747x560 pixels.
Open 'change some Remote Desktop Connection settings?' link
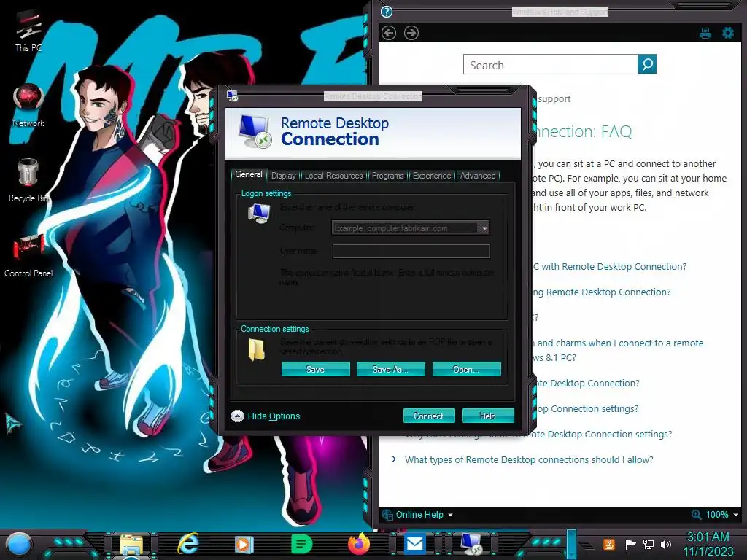[x=538, y=435]
